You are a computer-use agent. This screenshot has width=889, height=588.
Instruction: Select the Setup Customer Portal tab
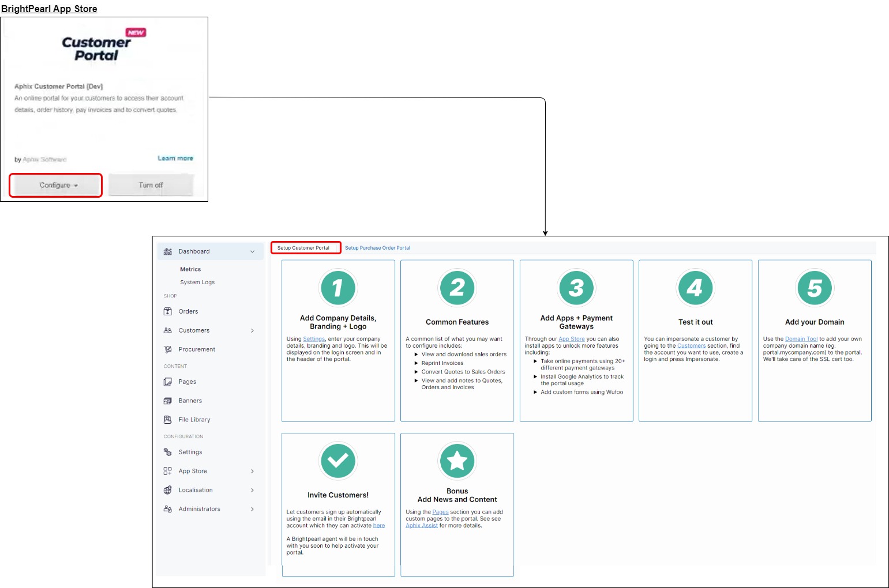click(303, 248)
